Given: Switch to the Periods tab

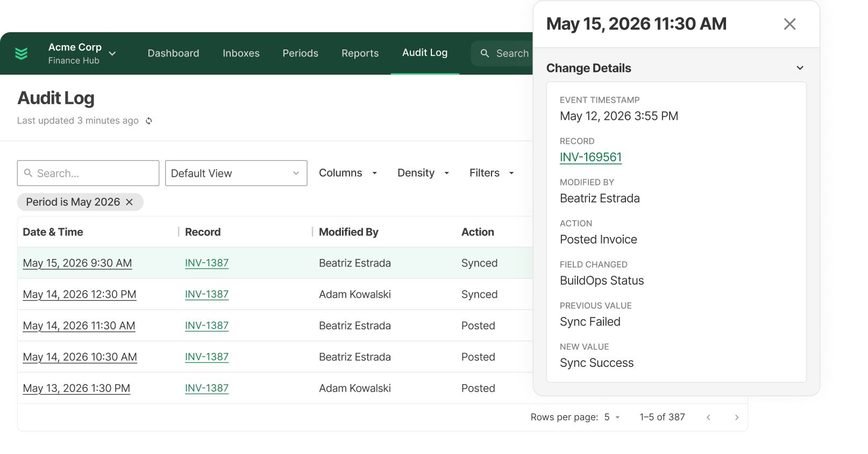Looking at the screenshot, I should [300, 53].
